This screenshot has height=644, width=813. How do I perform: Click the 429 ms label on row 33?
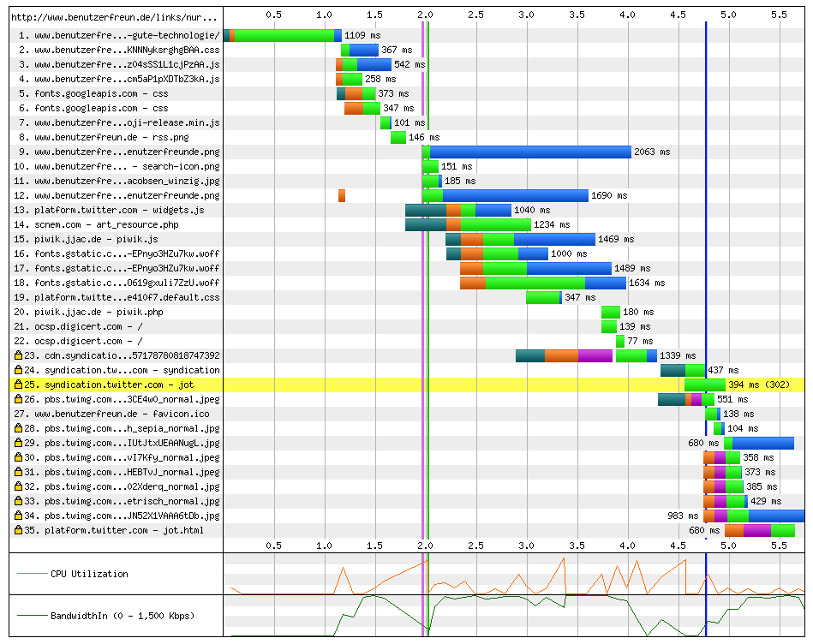tap(766, 501)
